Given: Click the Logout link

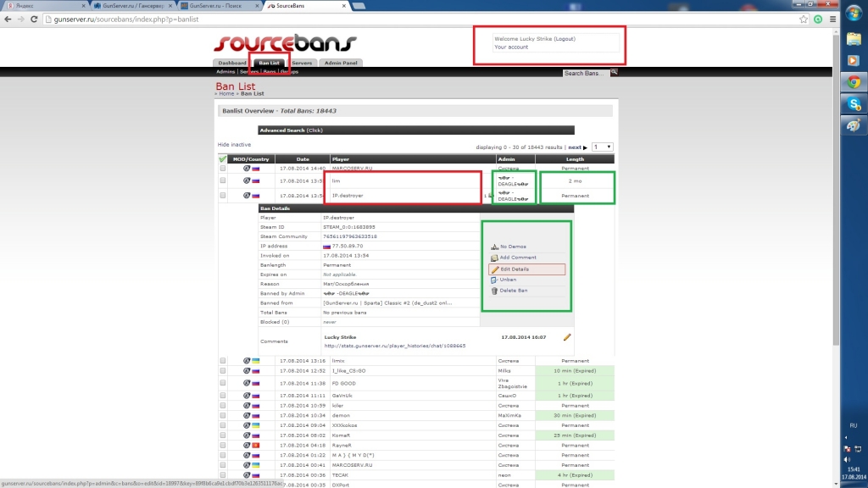Looking at the screenshot, I should [565, 39].
